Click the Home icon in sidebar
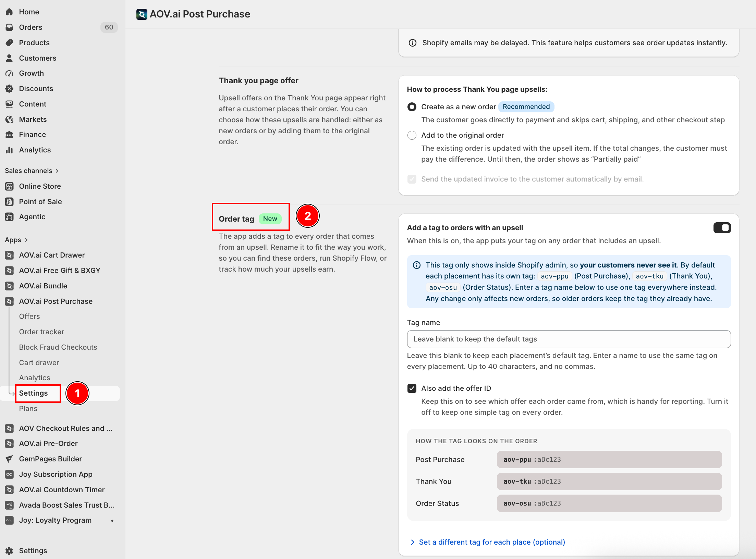This screenshot has width=756, height=559. tap(9, 12)
